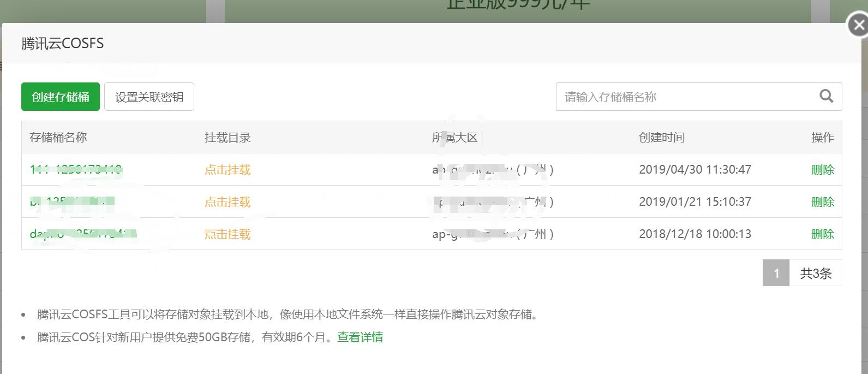Select page 1 in pagination

776,273
